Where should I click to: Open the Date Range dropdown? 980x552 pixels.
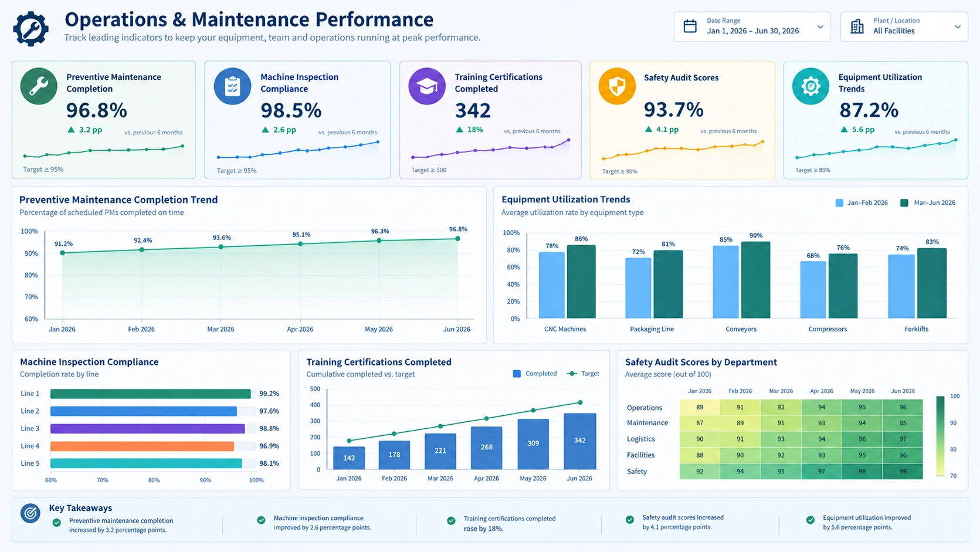click(752, 26)
